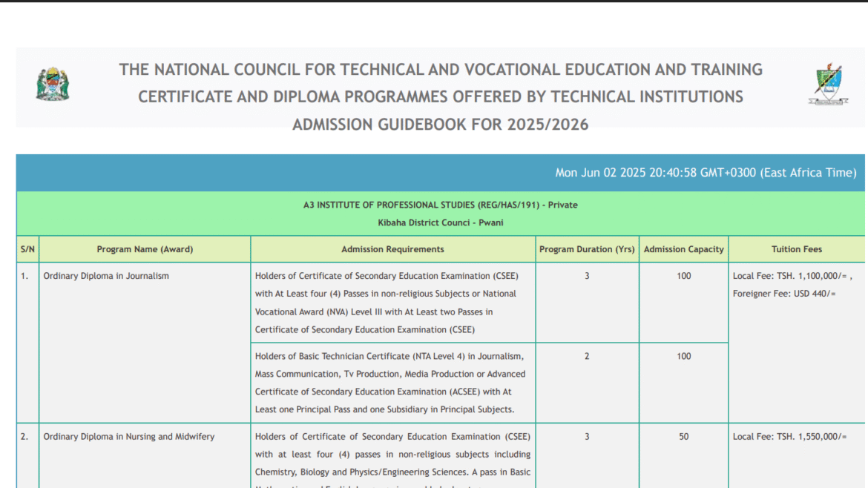Click the NACTVET crest logo on the right
The height and width of the screenshot is (488, 868).
(x=829, y=84)
